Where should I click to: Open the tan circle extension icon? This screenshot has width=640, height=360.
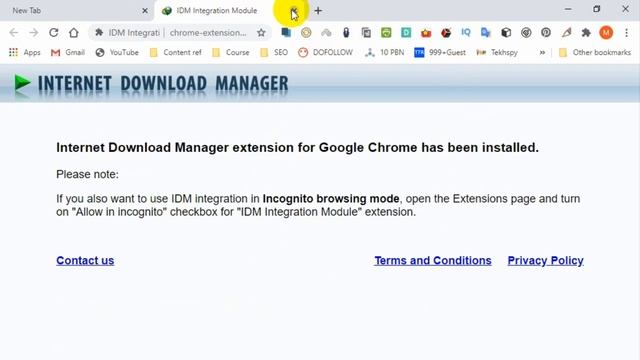pos(306,33)
